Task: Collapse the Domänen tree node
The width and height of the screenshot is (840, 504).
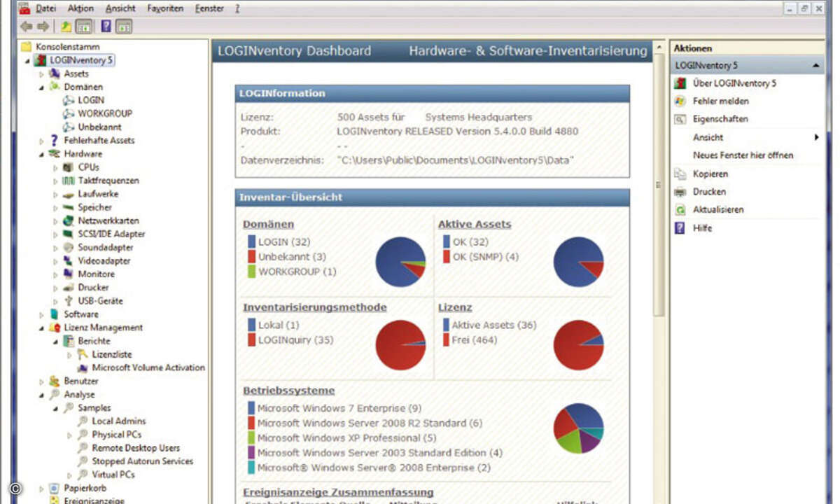Action: pyautogui.click(x=41, y=87)
